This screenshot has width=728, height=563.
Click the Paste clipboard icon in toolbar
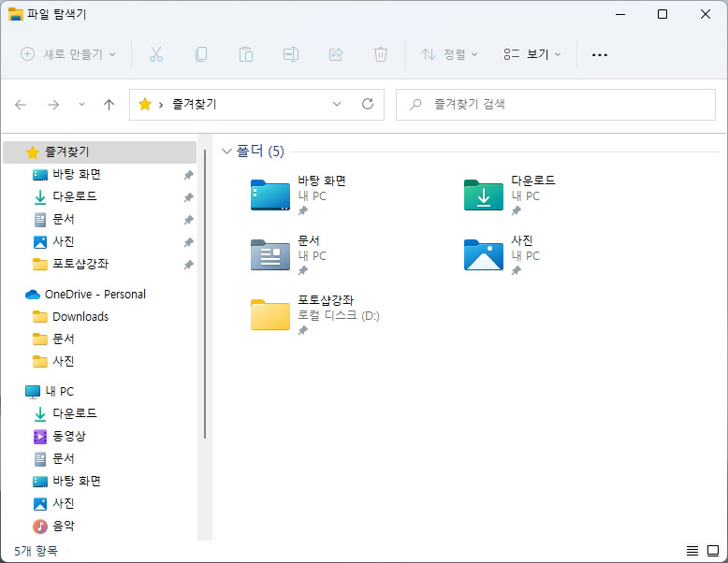point(245,55)
